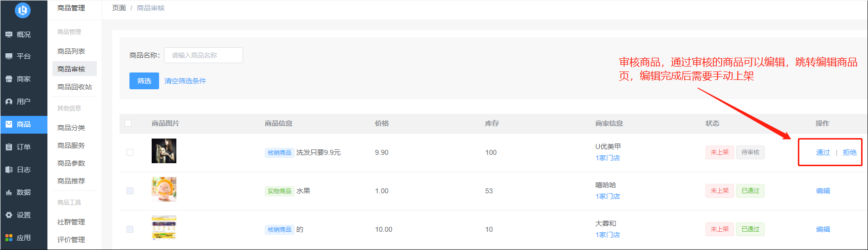The image size is (868, 250).
Task: Click 清空筛选条件 link
Action: click(x=185, y=81)
